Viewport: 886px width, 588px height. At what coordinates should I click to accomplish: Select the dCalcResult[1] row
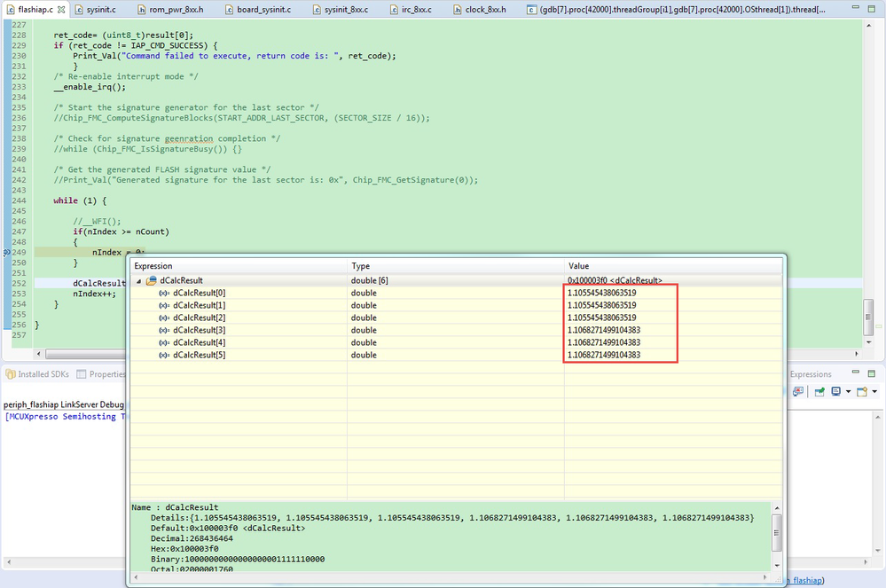coord(456,306)
